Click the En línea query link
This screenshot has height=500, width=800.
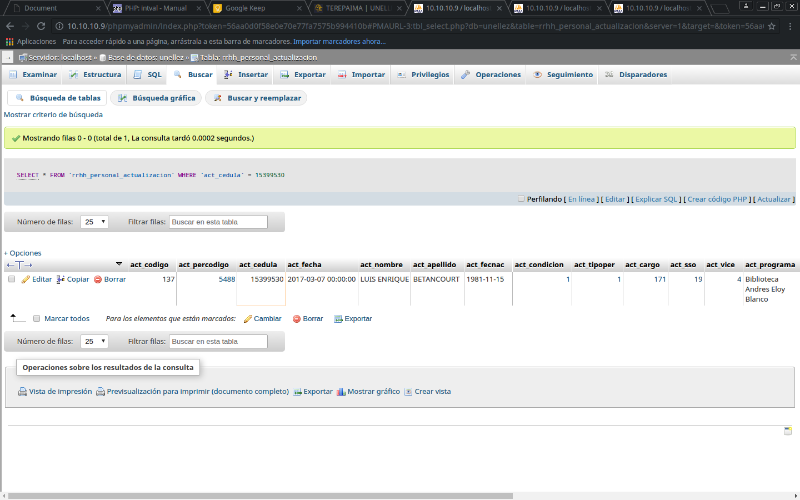pyautogui.click(x=581, y=199)
